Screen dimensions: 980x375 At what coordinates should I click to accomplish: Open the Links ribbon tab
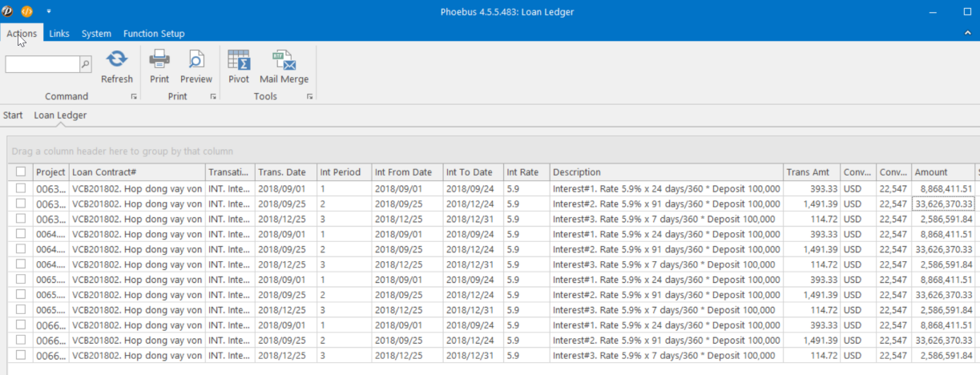click(59, 34)
